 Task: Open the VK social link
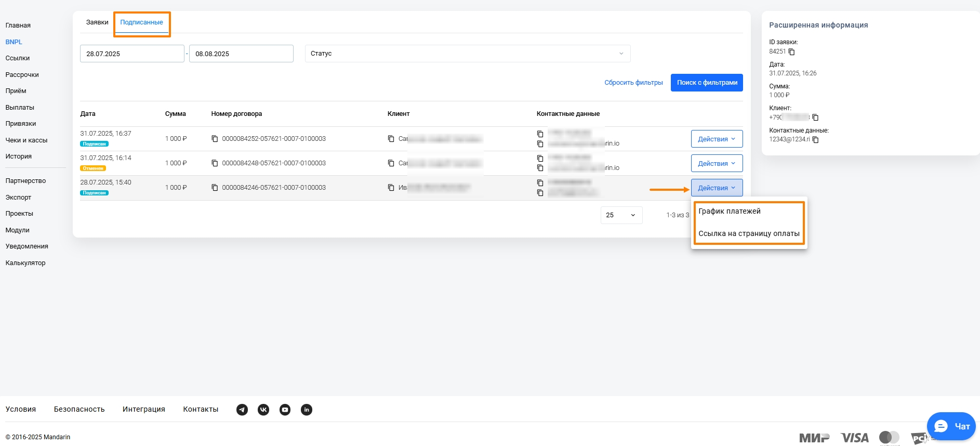tap(263, 410)
